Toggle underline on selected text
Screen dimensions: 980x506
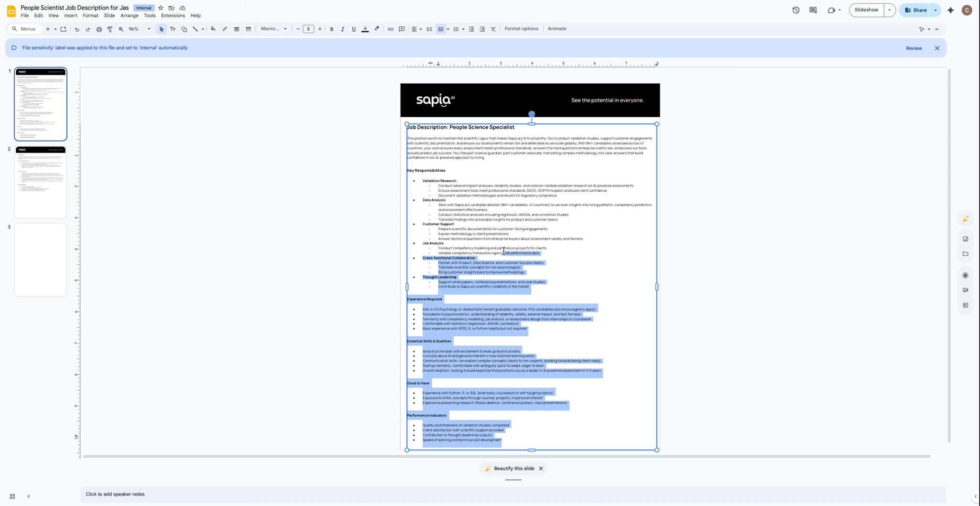[x=354, y=29]
